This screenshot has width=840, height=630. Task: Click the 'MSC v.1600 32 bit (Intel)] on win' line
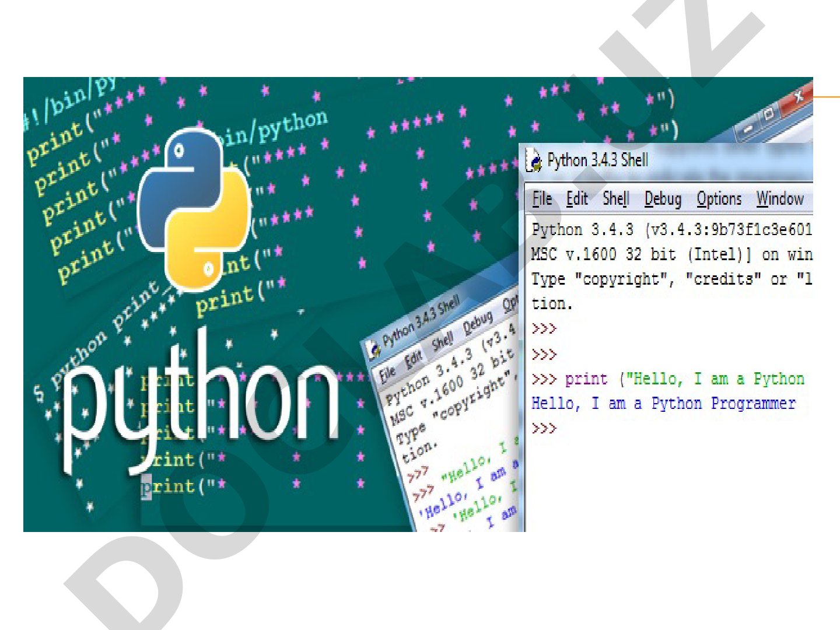(x=671, y=254)
